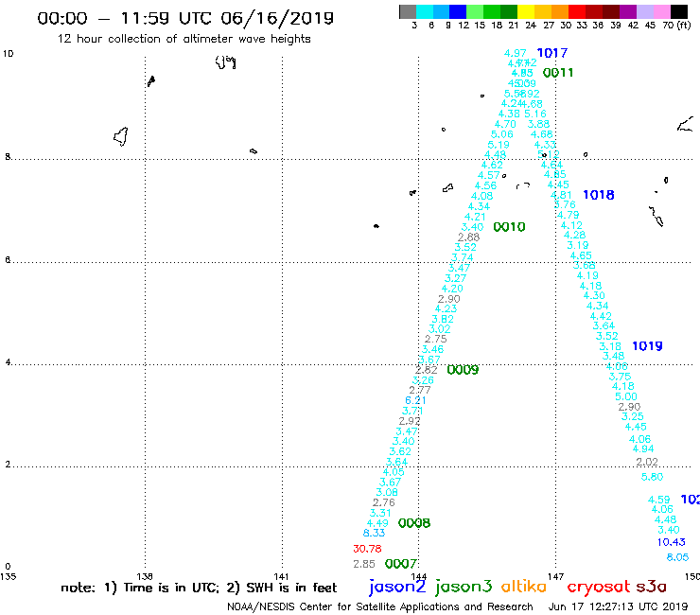Screen dimensions: 700x615
Task: Select the s3a satellite legend label
Action: (x=651, y=587)
